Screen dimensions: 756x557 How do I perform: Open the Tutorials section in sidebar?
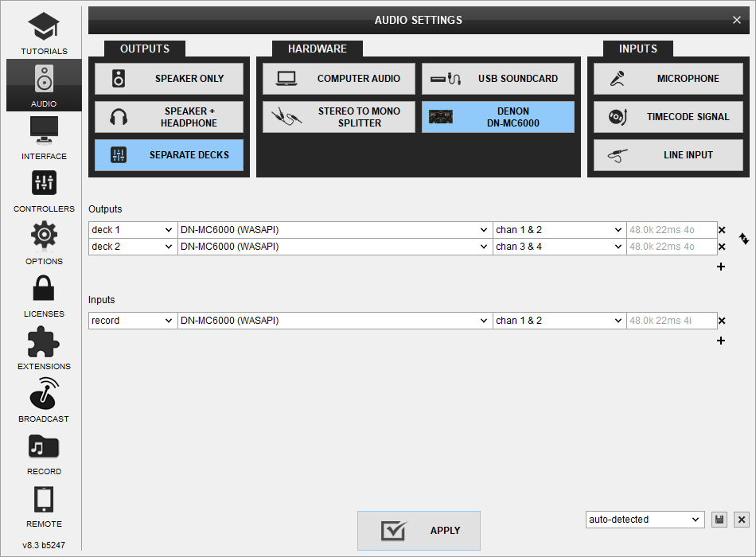pos(44,33)
